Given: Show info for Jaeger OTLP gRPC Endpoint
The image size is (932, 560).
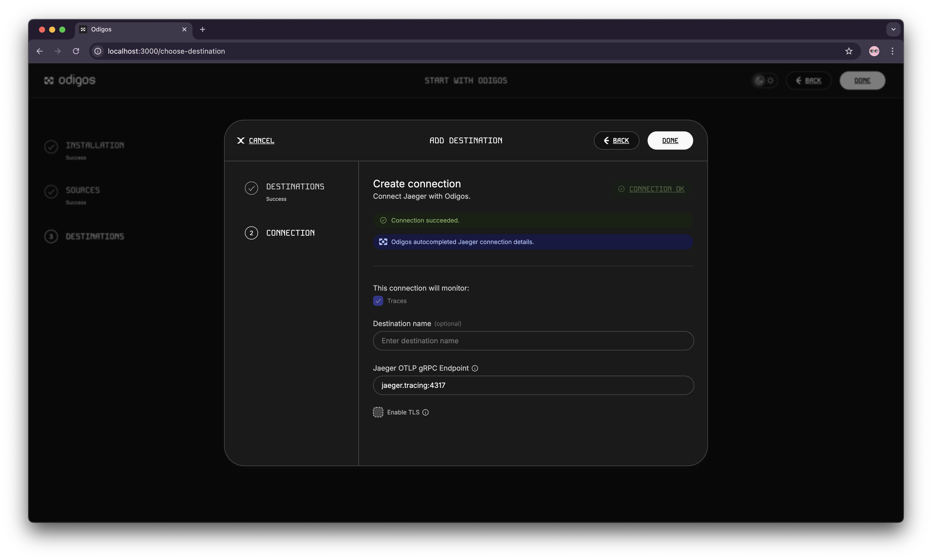Looking at the screenshot, I should tap(475, 368).
